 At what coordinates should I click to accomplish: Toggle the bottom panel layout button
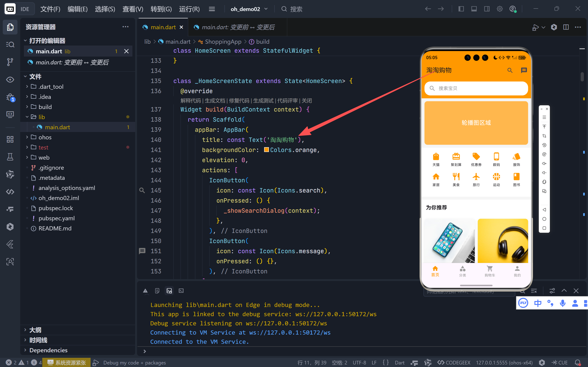[474, 9]
